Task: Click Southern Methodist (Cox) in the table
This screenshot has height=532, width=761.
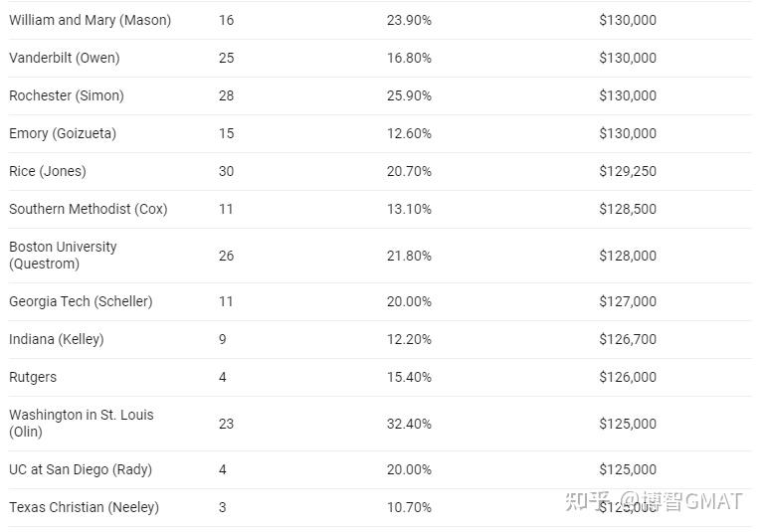Action: coord(89,210)
